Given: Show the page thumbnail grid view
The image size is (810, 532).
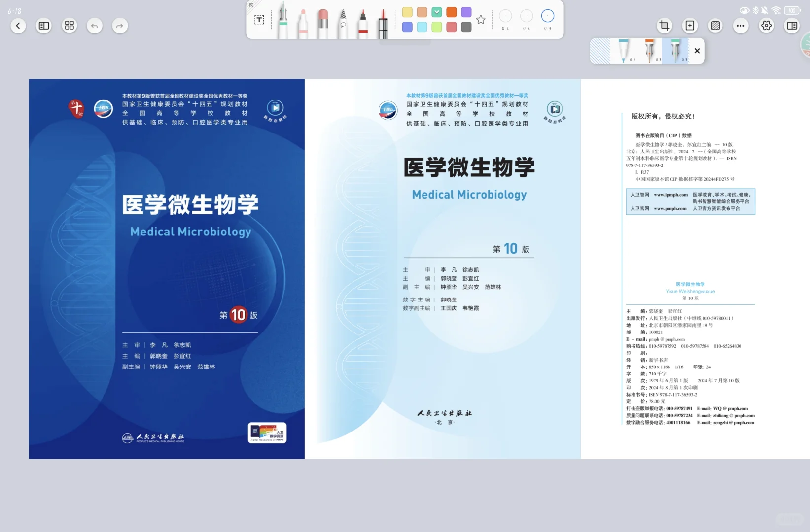Looking at the screenshot, I should coord(70,26).
